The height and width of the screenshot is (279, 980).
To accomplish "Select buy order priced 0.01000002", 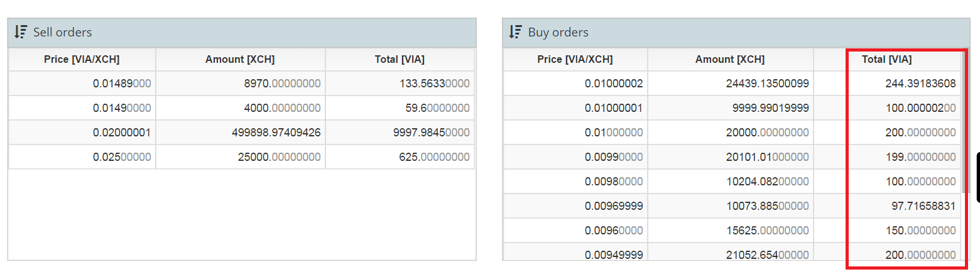I will click(x=732, y=84).
